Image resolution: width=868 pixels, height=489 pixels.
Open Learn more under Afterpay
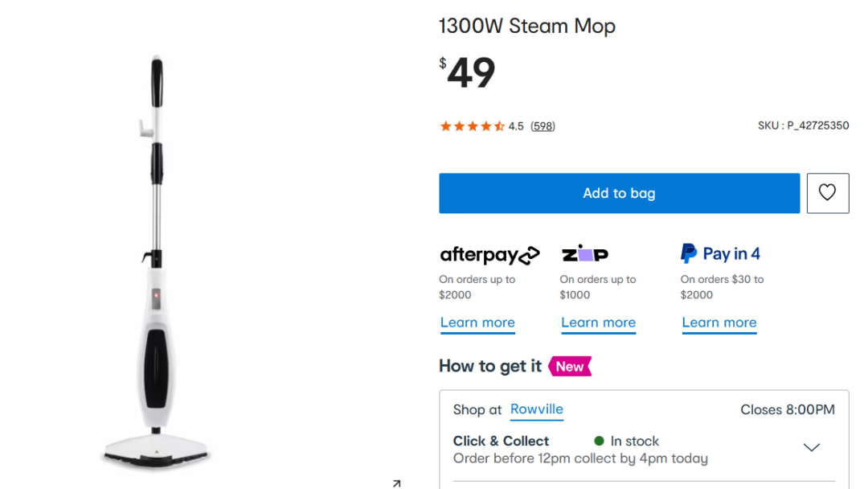click(x=477, y=323)
